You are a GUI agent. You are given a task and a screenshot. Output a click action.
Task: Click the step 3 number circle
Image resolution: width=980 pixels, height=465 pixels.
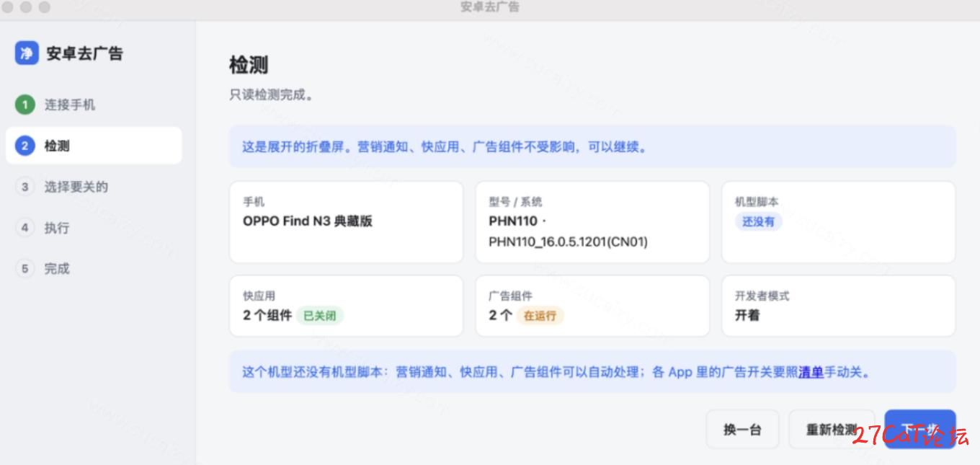point(24,187)
